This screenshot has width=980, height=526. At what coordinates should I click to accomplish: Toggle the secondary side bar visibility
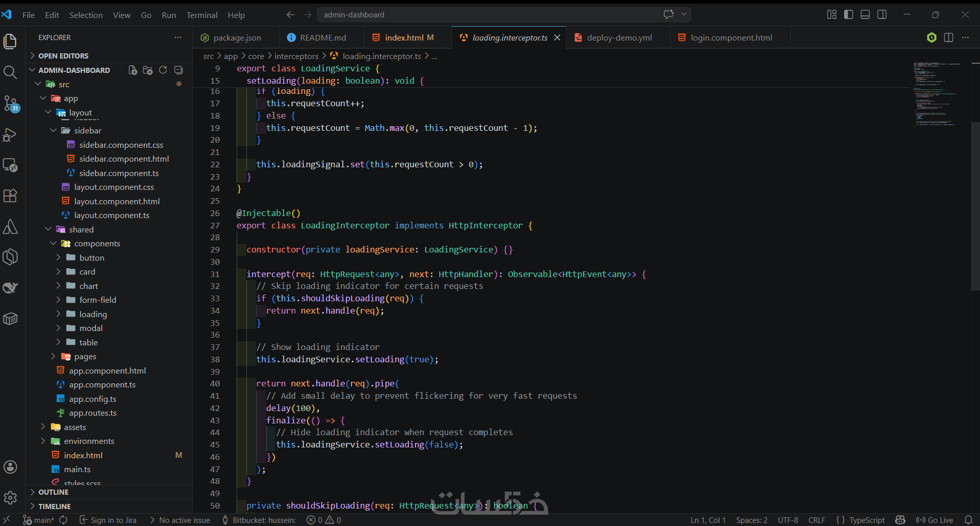click(x=882, y=15)
